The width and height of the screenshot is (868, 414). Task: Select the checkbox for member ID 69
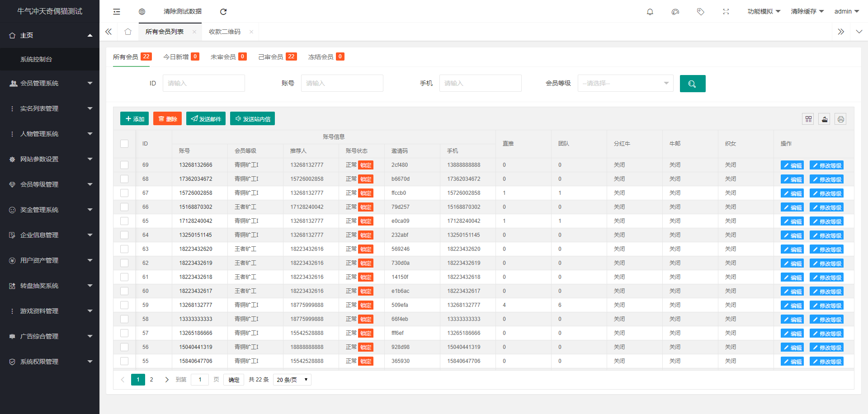pyautogui.click(x=124, y=165)
